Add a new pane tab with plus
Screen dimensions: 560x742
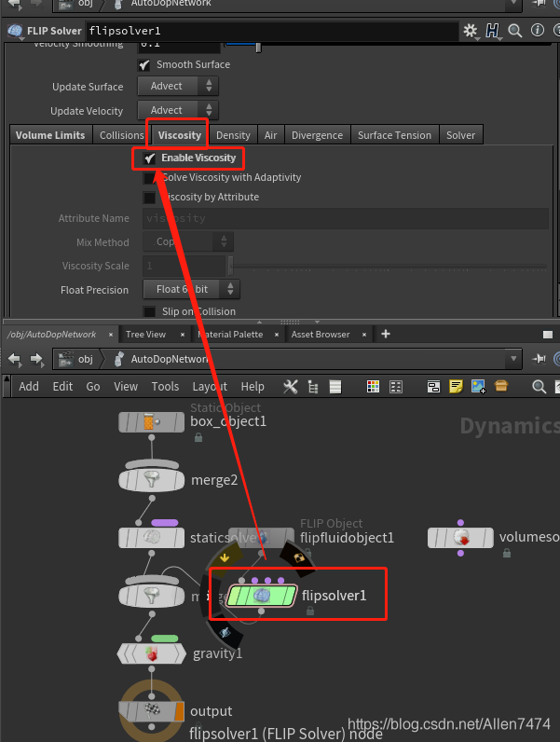click(x=386, y=334)
